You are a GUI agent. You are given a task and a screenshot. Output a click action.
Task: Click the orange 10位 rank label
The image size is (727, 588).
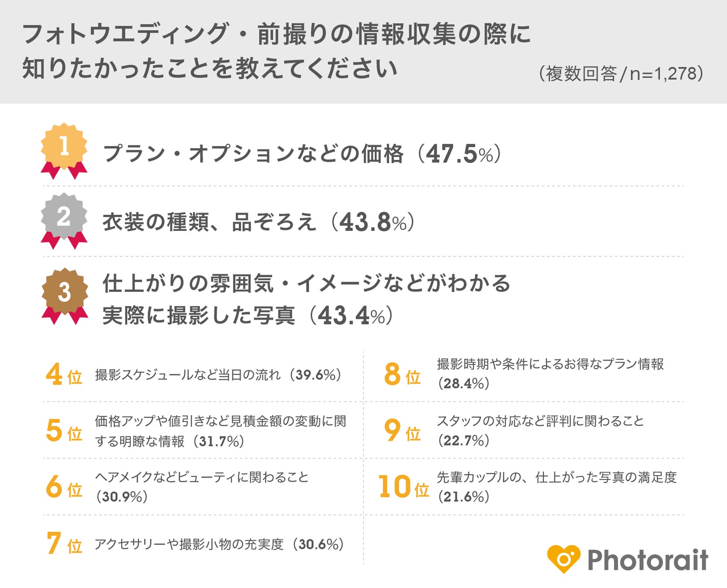(x=403, y=487)
